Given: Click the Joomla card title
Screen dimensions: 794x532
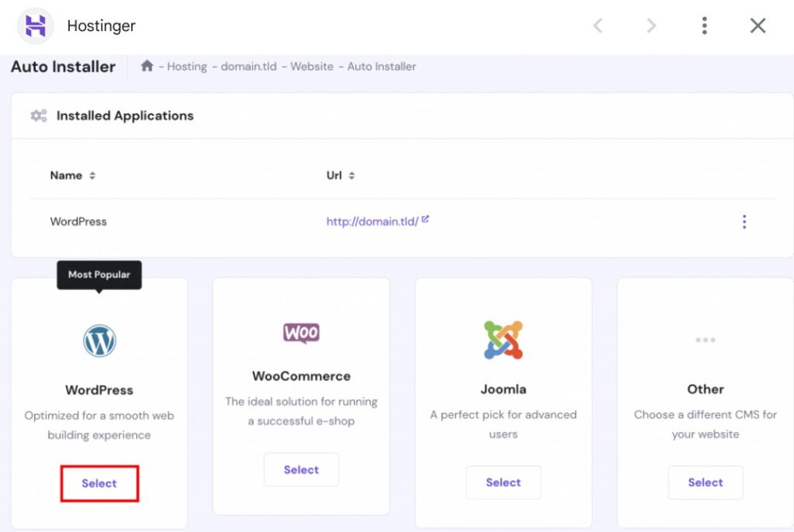Looking at the screenshot, I should tap(503, 389).
